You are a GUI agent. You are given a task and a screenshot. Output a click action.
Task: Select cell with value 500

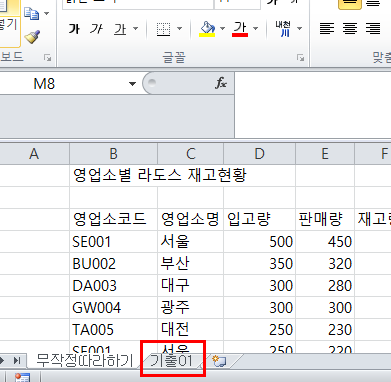tap(259, 241)
